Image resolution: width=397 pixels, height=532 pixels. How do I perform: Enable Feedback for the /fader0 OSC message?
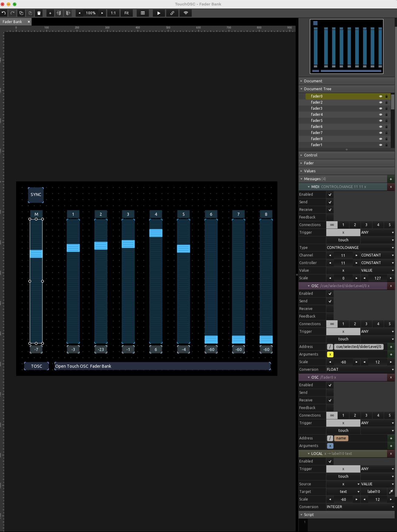click(x=330, y=408)
